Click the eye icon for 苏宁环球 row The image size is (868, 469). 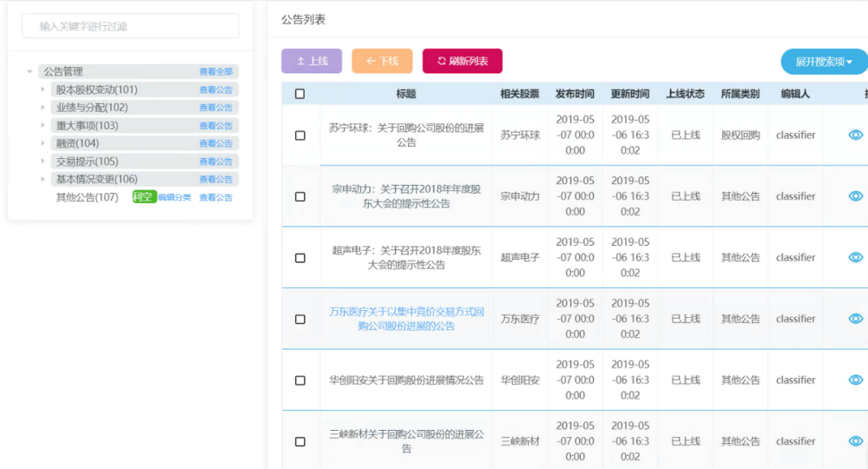point(855,135)
